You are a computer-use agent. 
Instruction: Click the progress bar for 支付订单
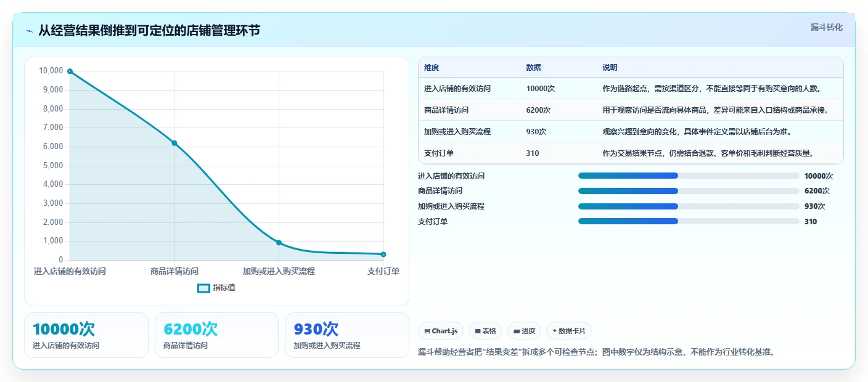[x=689, y=221]
